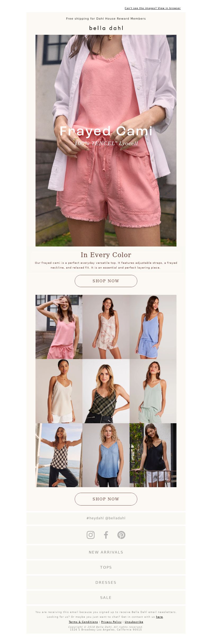Screen dimensions: 212x644
Task: Select the green plaid cami photo
Action: [106, 391]
